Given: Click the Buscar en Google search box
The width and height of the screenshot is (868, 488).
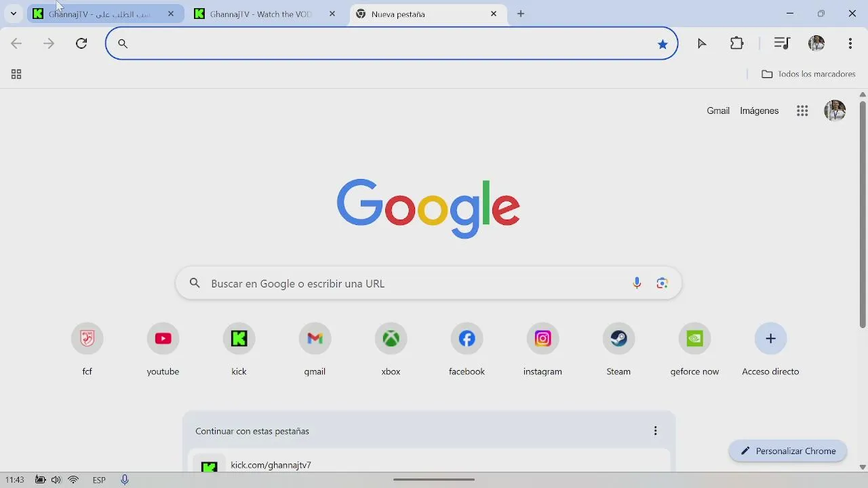Looking at the screenshot, I should [x=429, y=283].
